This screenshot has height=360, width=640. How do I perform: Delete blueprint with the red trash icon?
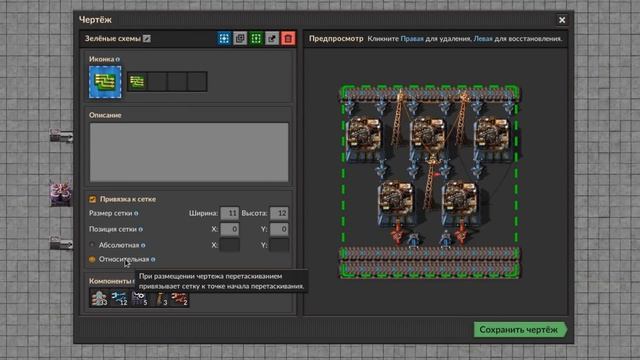point(288,38)
